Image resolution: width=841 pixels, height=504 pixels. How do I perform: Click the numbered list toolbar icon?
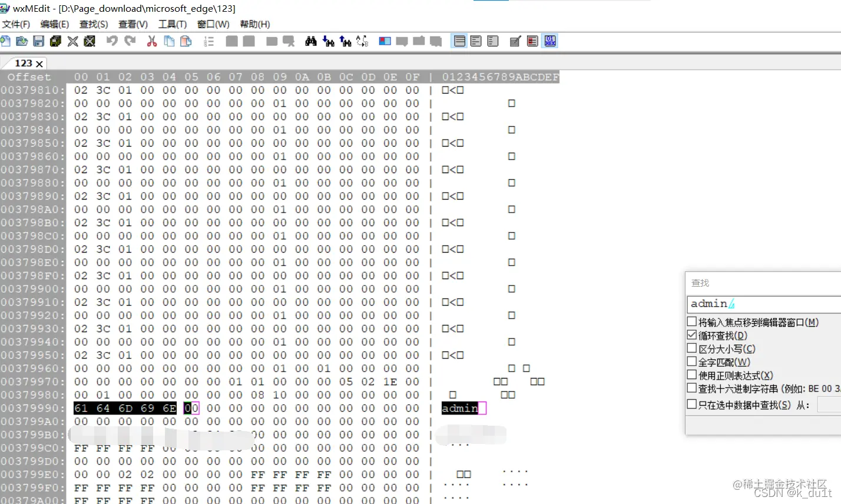[x=208, y=41]
